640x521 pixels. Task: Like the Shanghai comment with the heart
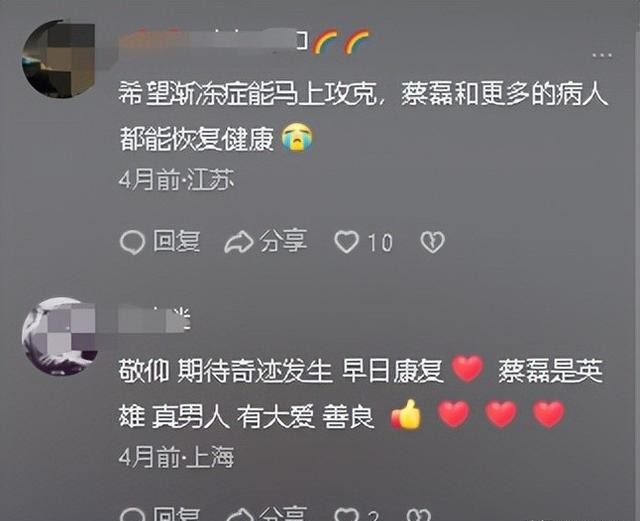(346, 514)
